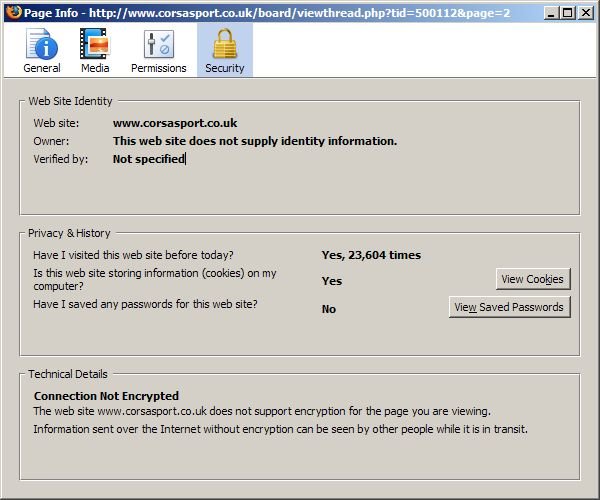Viewport: 600px width, 500px height.
Task: Click the 'Connection Not Encrypted' heading
Action: (x=106, y=396)
